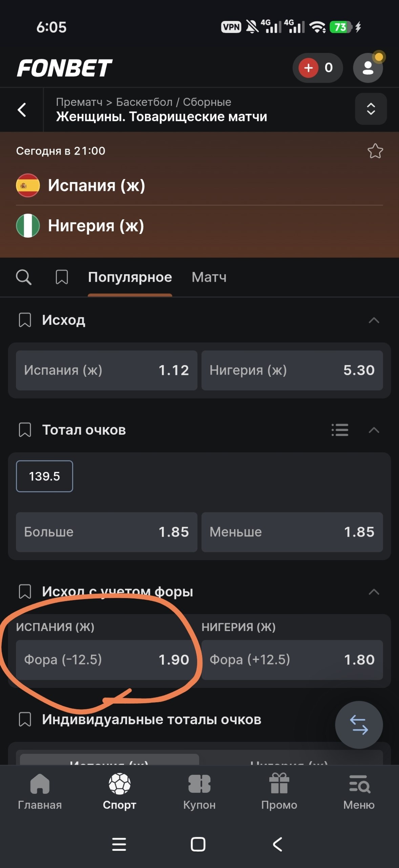The height and width of the screenshot is (868, 399).
Task: Tap the floating swap arrows button
Action: (x=359, y=725)
